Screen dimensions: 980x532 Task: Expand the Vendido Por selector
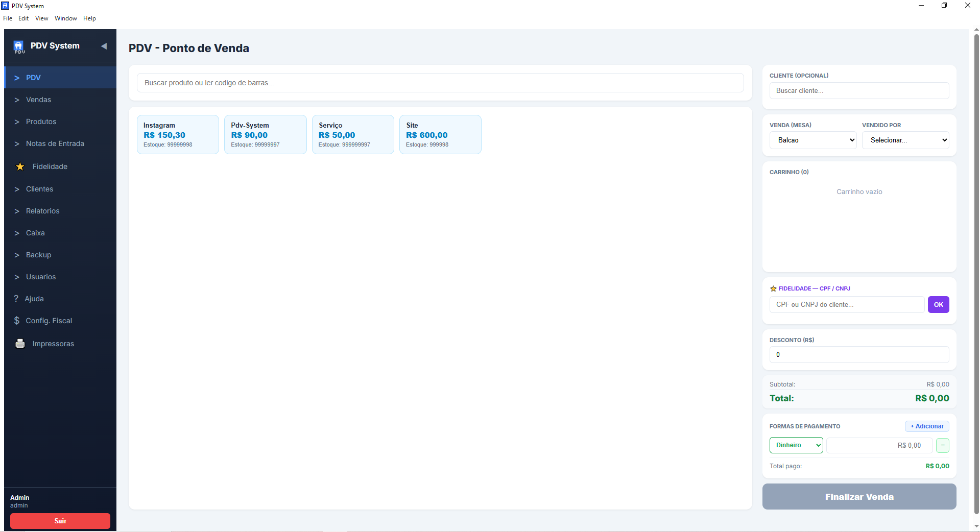pos(905,140)
